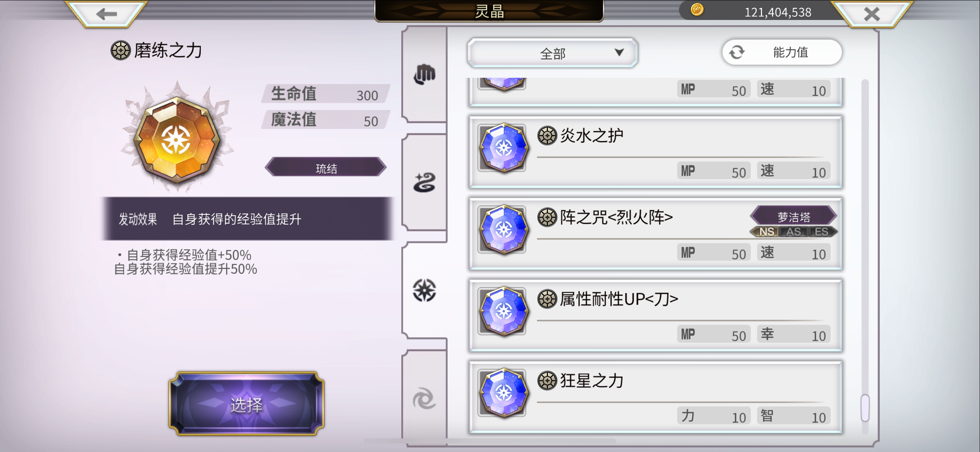Select the 狂星之力 blue crystal icon
Image resolution: width=980 pixels, height=452 pixels.
click(x=503, y=393)
